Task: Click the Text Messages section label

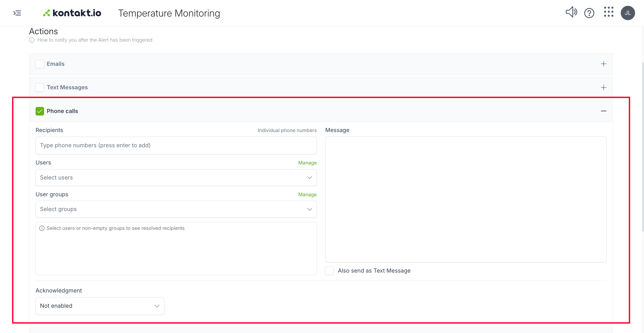Action: 67,88
